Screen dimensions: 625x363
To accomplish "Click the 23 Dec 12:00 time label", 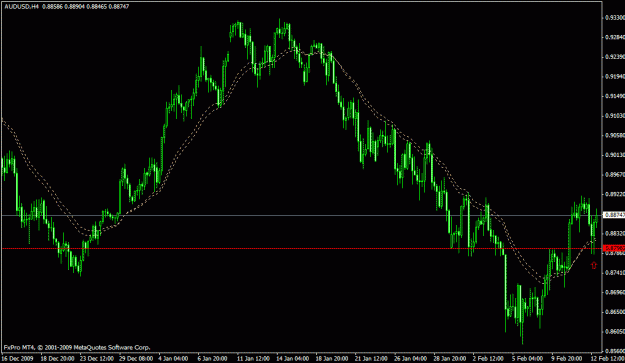I will point(96,358).
